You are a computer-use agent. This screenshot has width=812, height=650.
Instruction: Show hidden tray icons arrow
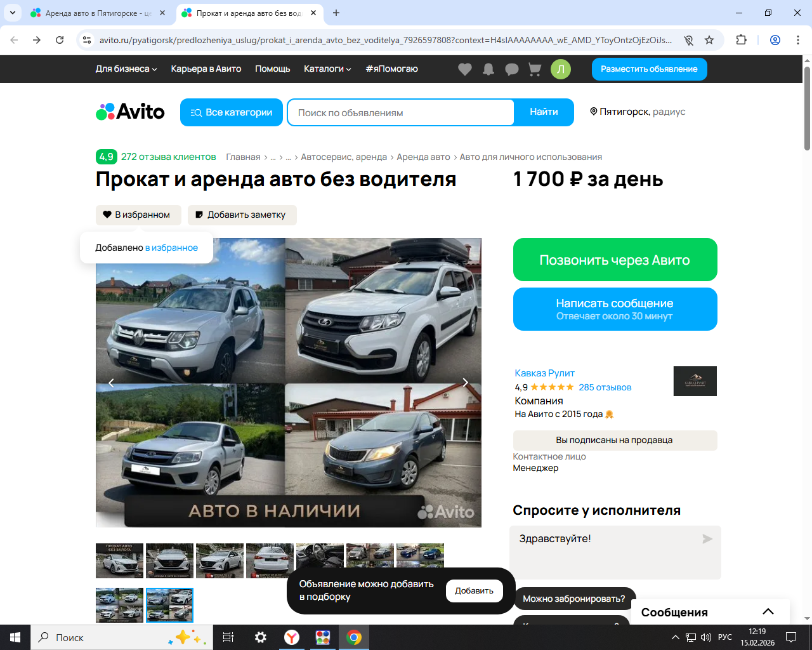click(675, 637)
